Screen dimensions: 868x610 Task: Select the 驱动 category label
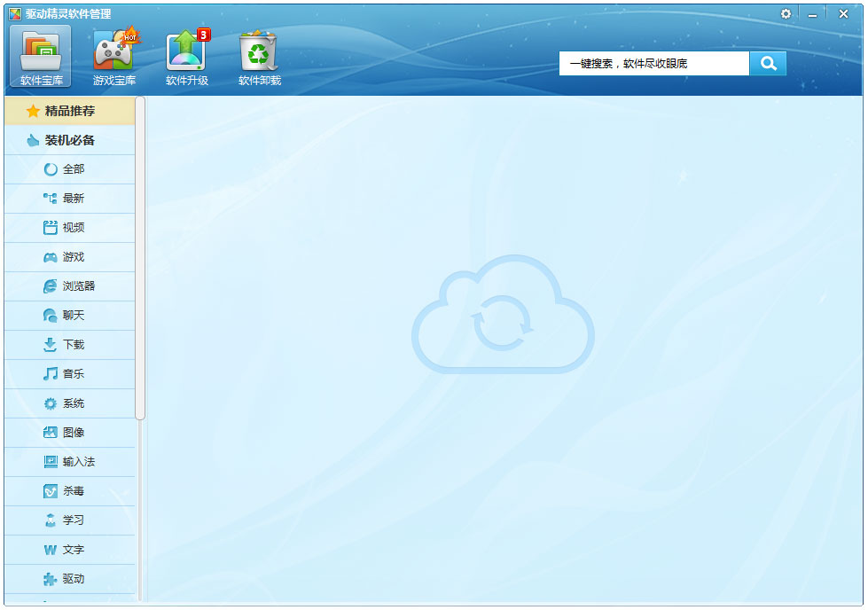coord(74,579)
